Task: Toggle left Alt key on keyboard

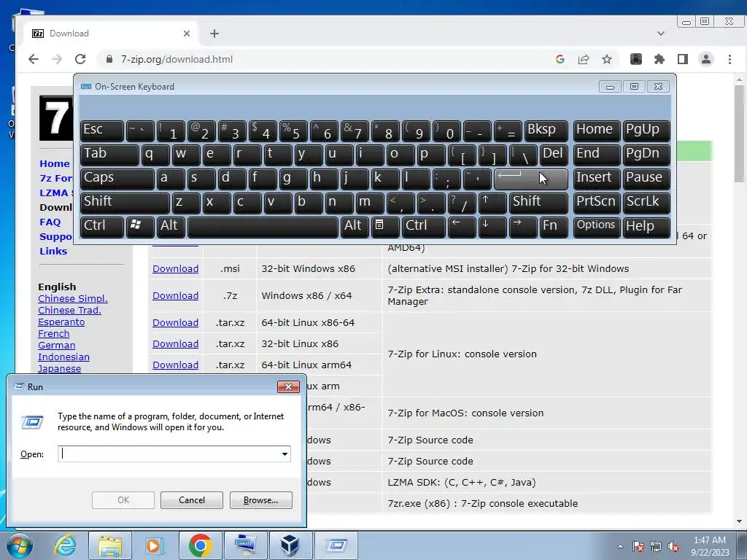Action: (x=171, y=226)
